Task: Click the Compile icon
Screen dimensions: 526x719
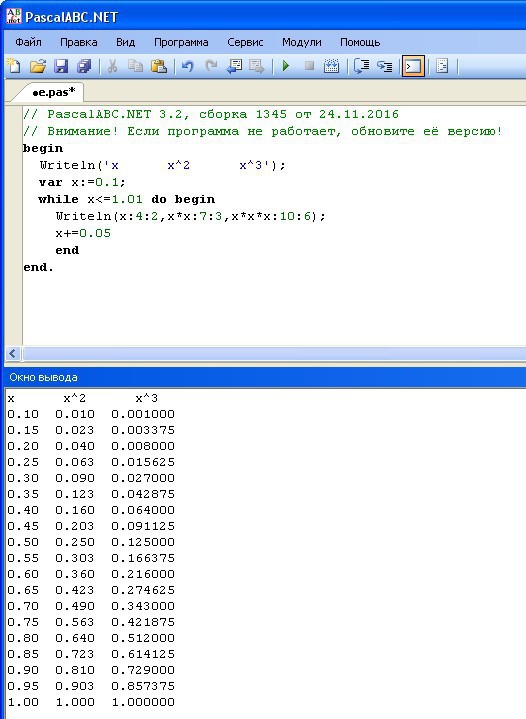Action: [331, 66]
